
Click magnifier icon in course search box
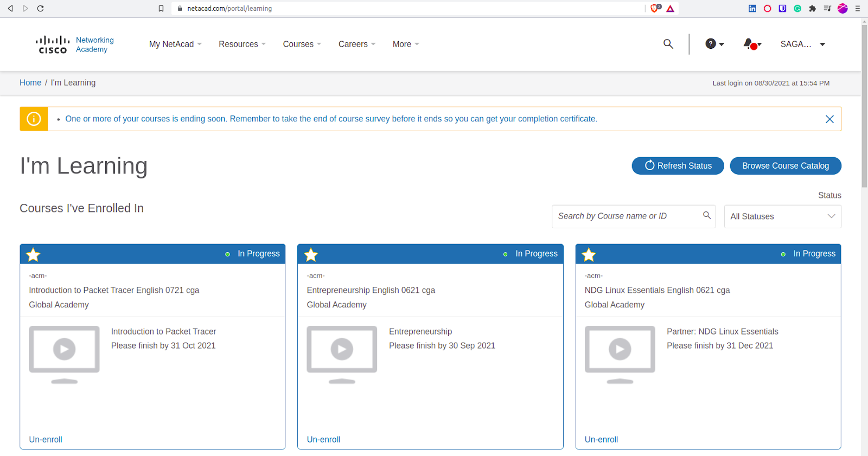pyautogui.click(x=707, y=215)
